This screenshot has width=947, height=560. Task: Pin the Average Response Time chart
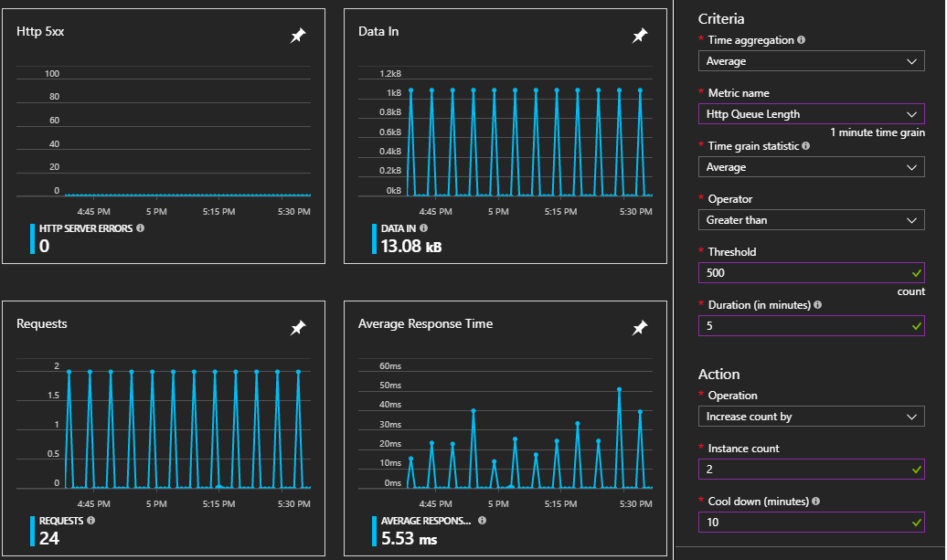pos(639,327)
